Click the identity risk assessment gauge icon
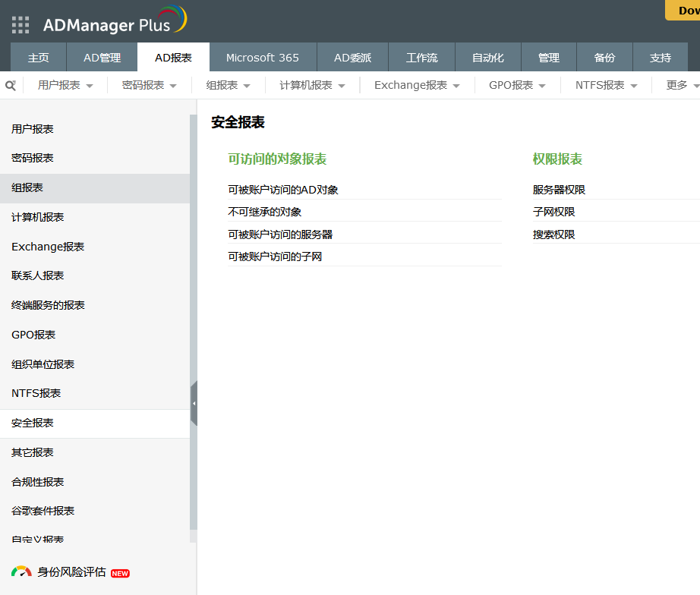Image resolution: width=700 pixels, height=595 pixels. [x=21, y=572]
